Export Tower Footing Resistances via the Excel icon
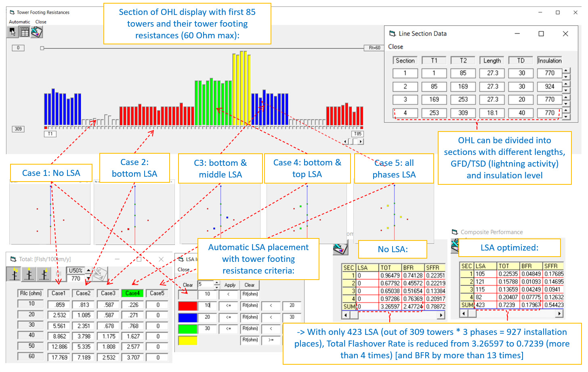The image size is (588, 372). tap(36, 31)
